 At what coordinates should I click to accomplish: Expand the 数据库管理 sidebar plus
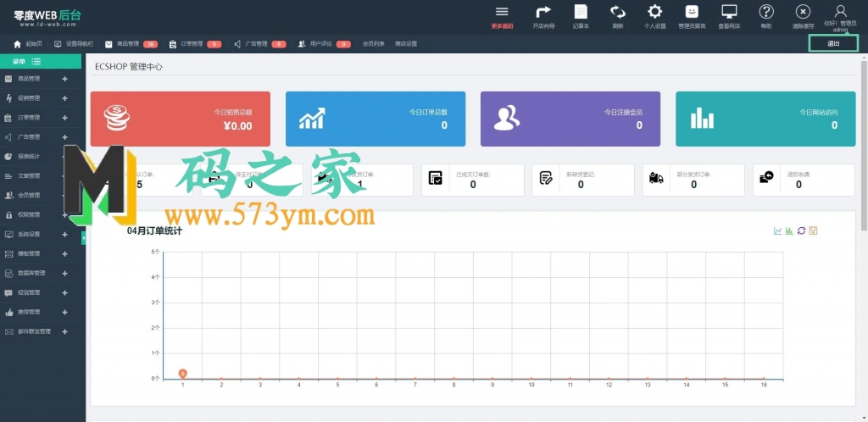click(x=64, y=273)
